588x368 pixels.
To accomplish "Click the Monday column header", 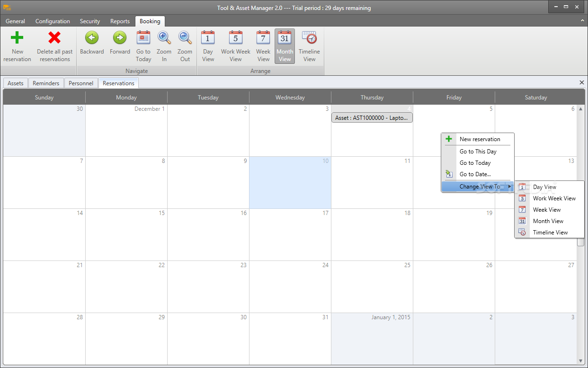I will tap(126, 98).
